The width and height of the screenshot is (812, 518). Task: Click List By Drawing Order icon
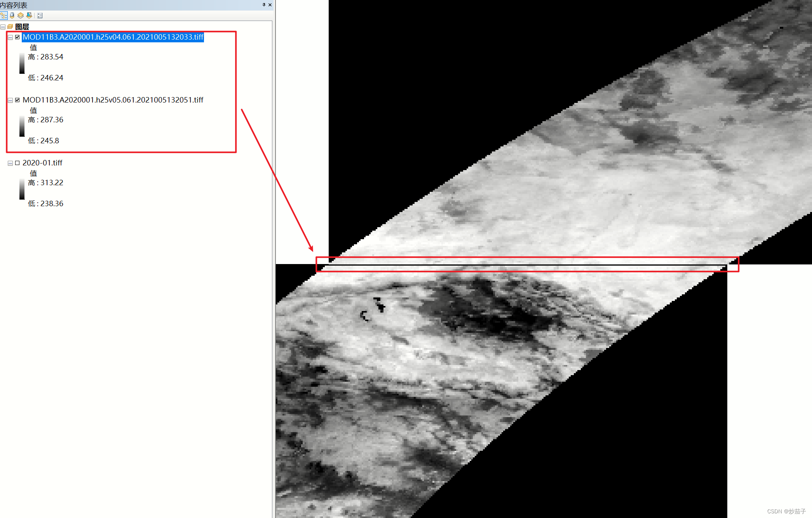click(x=4, y=16)
